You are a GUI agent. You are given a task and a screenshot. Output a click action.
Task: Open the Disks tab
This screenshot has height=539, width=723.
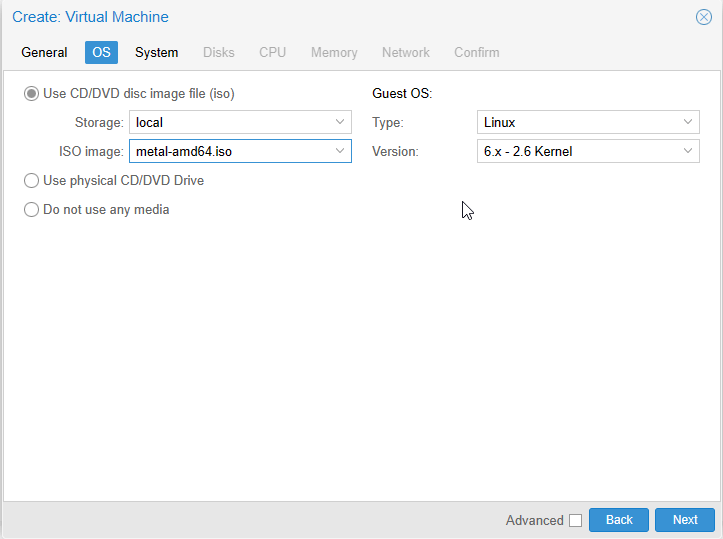219,53
